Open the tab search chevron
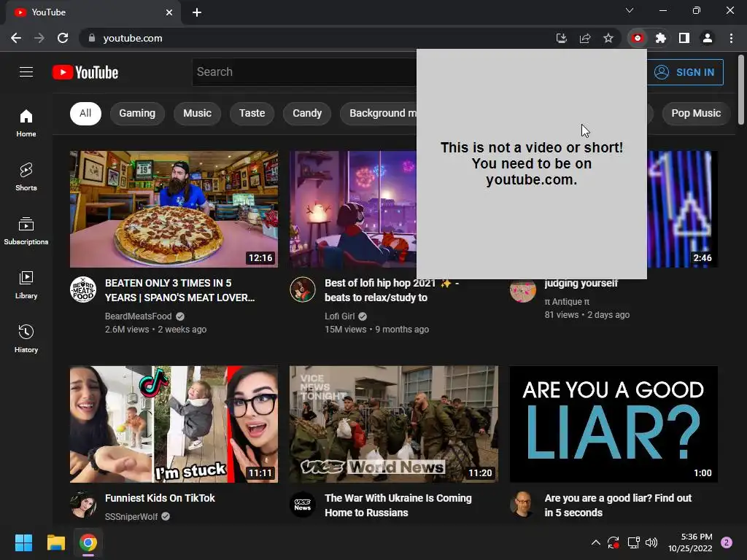Screen dimensions: 747x560 click(630, 10)
